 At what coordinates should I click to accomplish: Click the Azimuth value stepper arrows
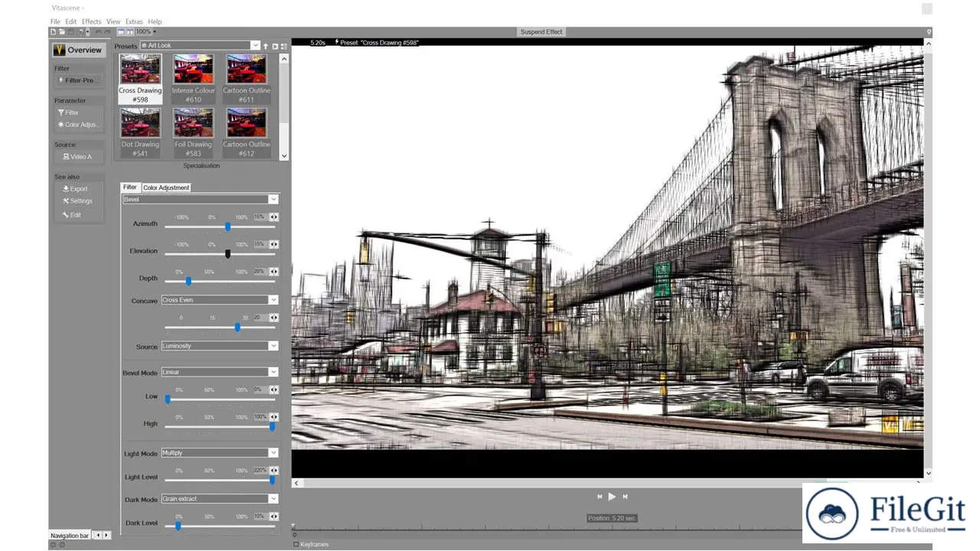[x=273, y=217]
